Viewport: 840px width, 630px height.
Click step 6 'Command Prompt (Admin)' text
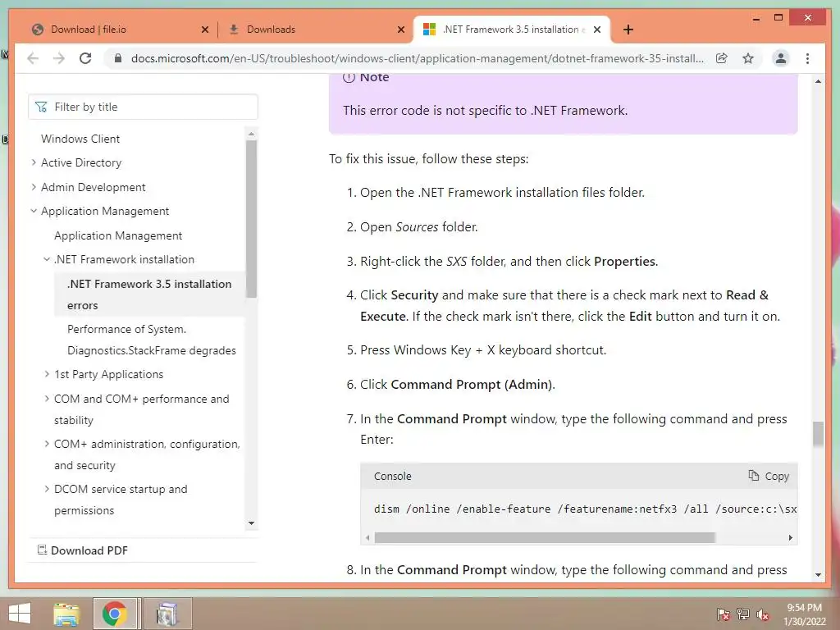point(473,385)
